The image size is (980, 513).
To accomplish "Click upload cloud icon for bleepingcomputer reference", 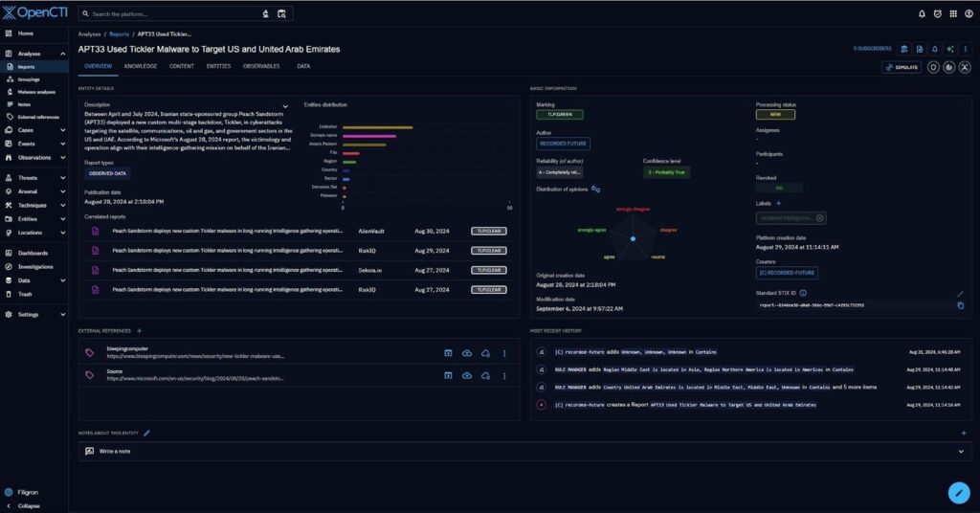I will (x=467, y=353).
